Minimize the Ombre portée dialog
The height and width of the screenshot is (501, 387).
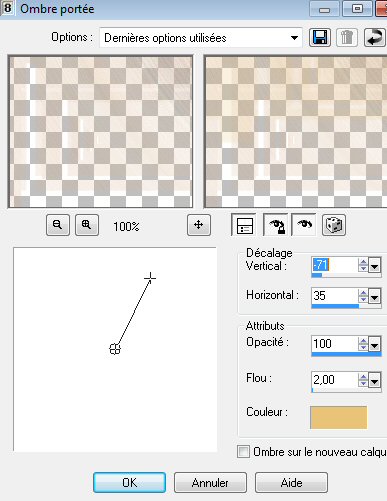(x=324, y=9)
